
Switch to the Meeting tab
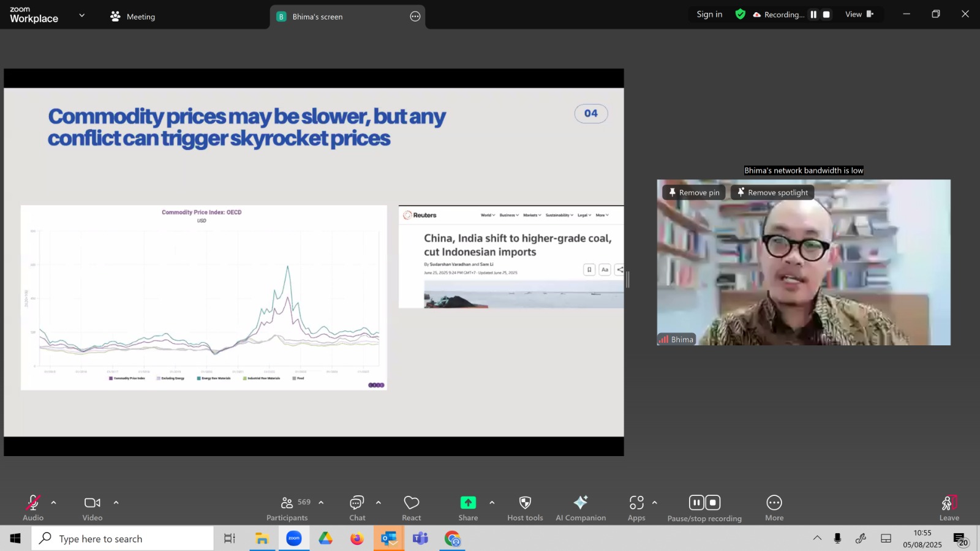[132, 17]
